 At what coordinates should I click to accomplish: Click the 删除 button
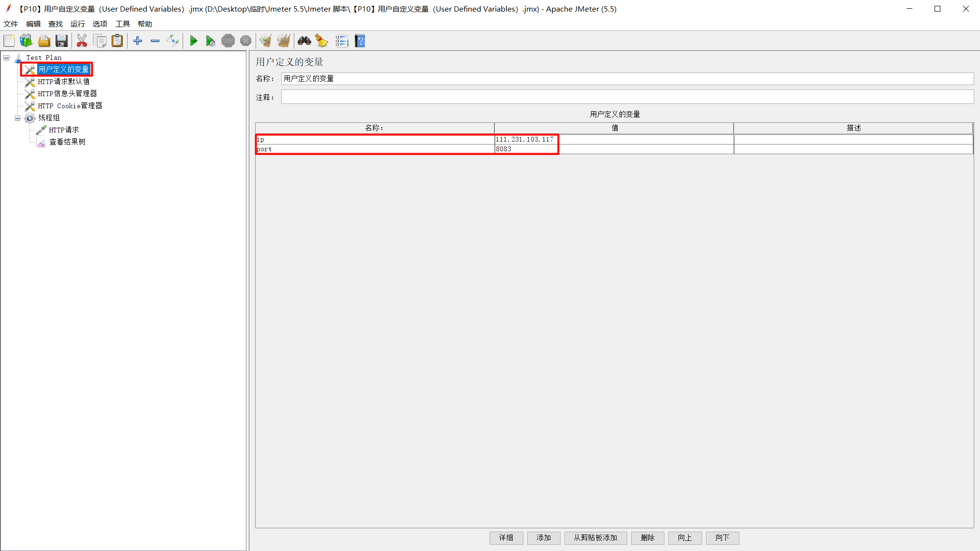(x=648, y=538)
